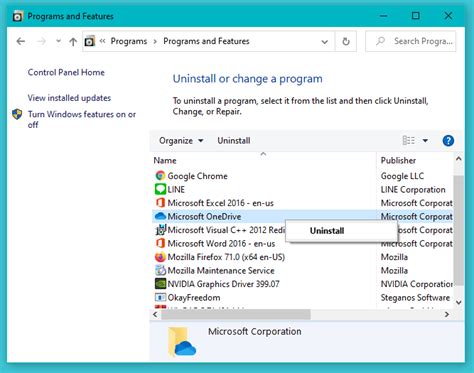This screenshot has width=474, height=373.
Task: Click the horizontal scrollbar right arrow
Action: click(447, 314)
